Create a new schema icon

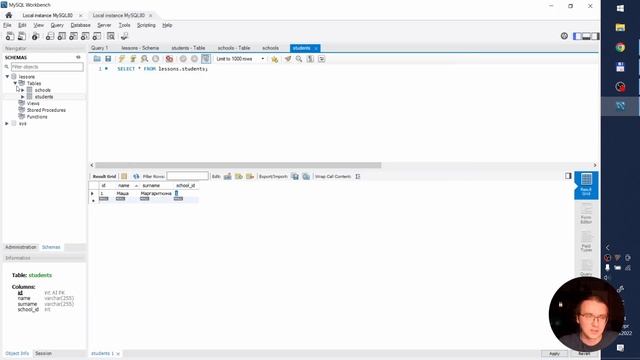(50, 36)
